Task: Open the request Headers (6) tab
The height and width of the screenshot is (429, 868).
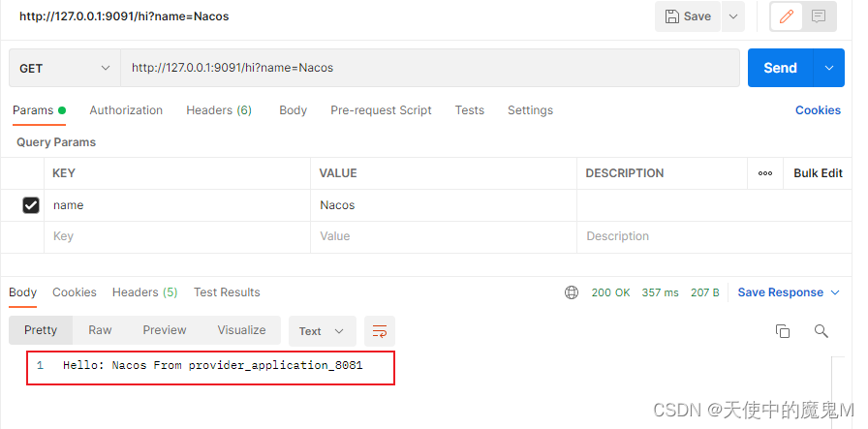Action: coord(219,110)
